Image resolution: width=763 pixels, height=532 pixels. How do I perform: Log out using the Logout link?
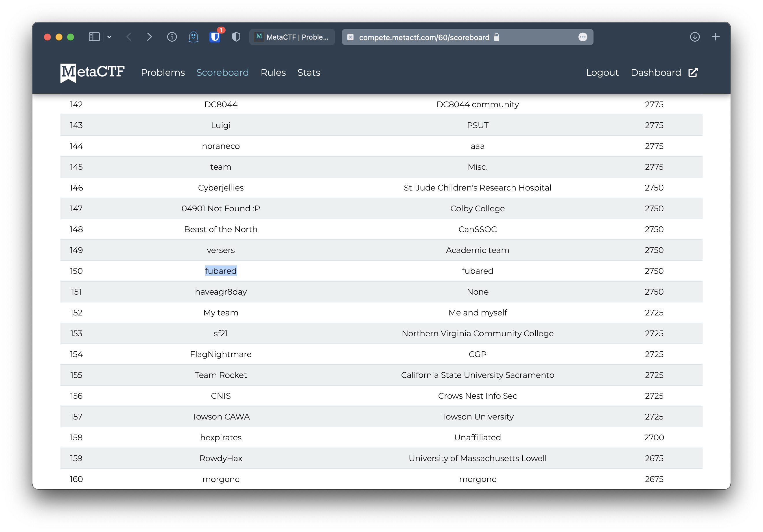(x=602, y=73)
